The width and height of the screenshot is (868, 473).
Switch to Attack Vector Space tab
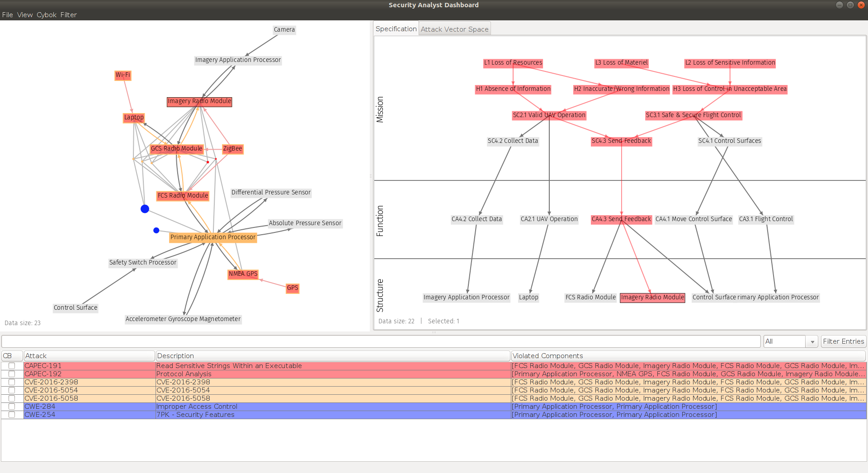454,29
